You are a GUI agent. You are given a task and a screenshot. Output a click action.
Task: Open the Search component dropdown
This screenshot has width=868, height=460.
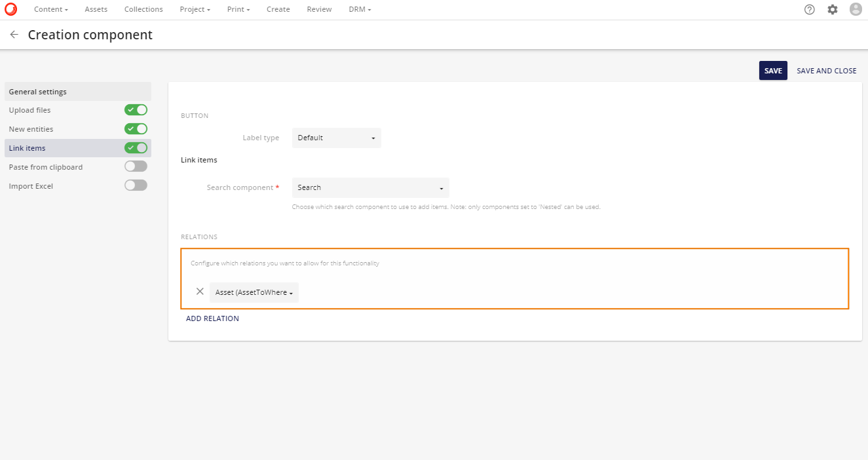pyautogui.click(x=370, y=187)
